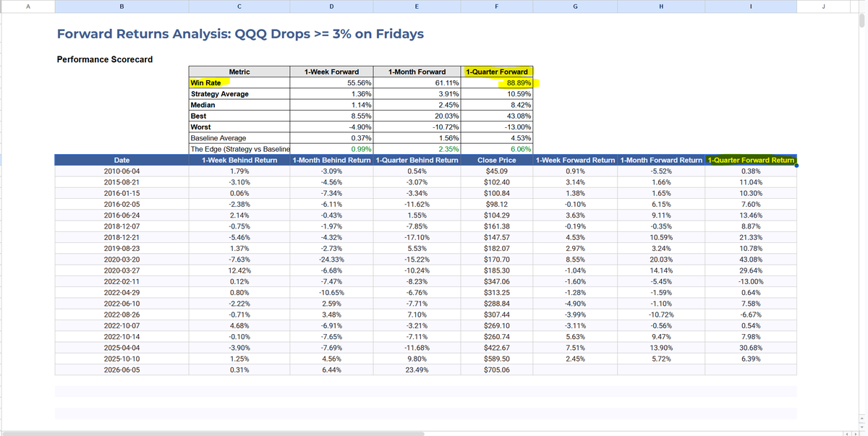
Task: Select column G header
Action: pyautogui.click(x=575, y=7)
